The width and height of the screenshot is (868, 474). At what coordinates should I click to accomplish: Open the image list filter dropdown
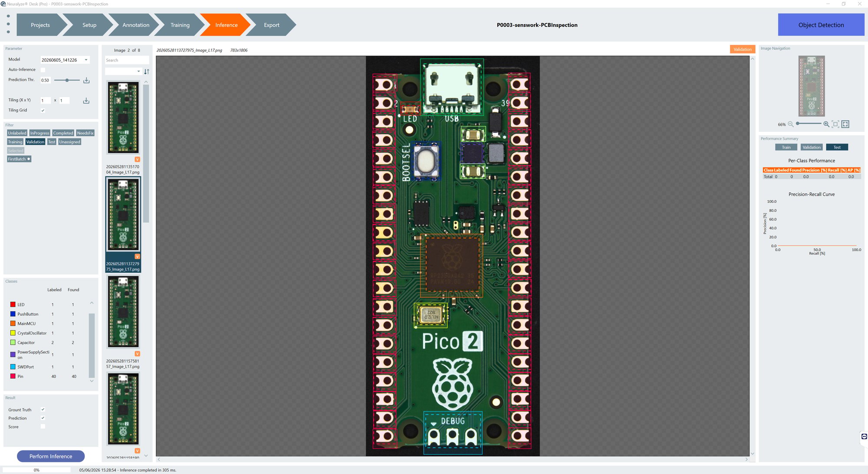123,72
